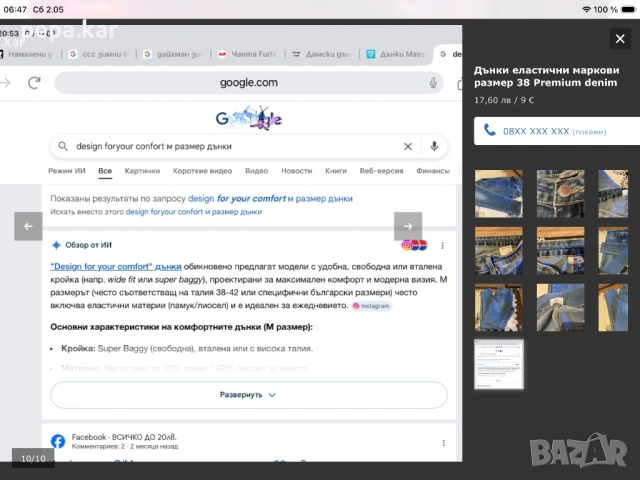
Task: Switch to Картинки search tab
Action: point(142,171)
